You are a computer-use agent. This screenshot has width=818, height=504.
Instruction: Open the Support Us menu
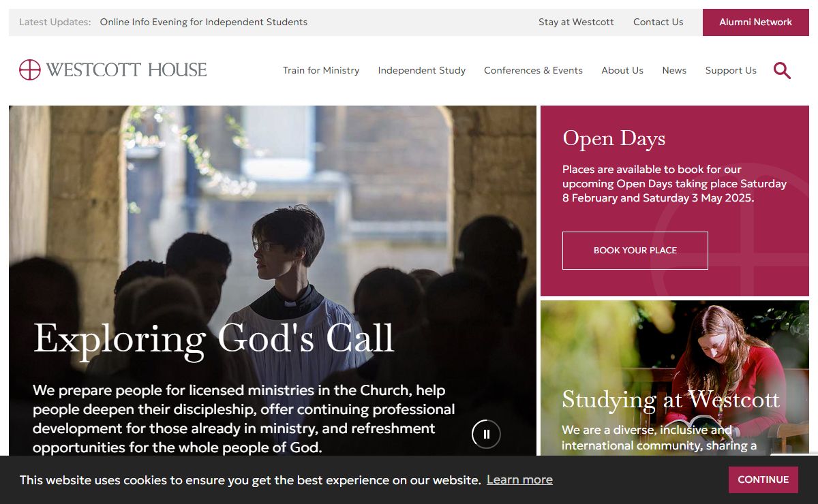[731, 70]
